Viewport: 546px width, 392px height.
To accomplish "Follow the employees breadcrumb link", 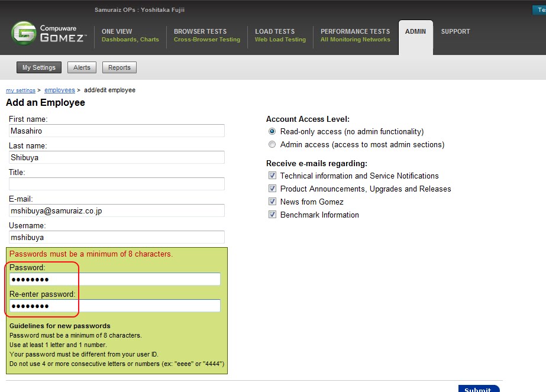I will pos(60,90).
